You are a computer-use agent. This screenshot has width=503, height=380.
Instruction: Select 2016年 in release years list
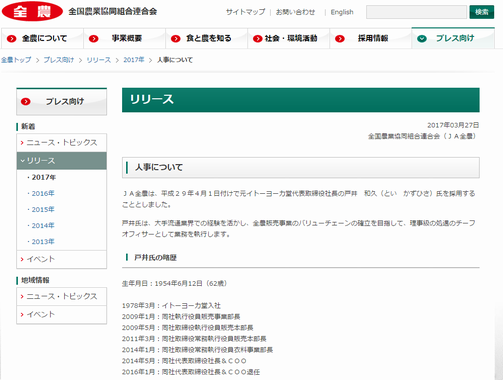point(43,193)
